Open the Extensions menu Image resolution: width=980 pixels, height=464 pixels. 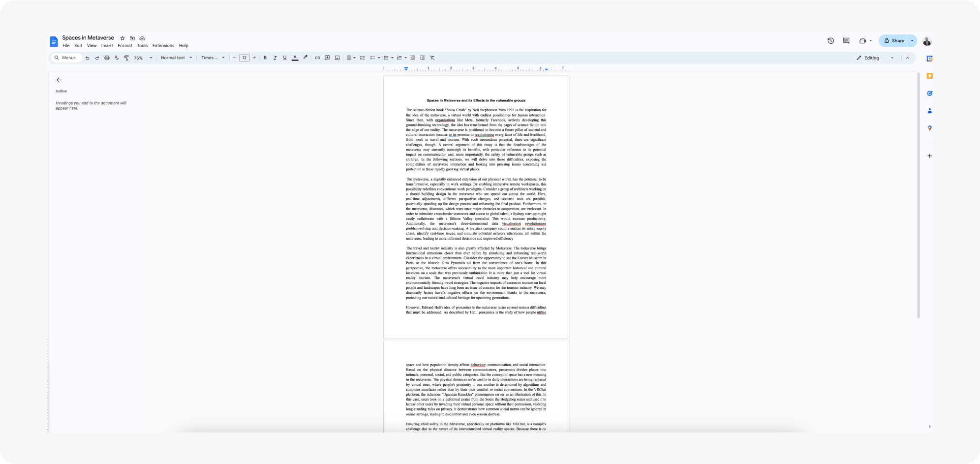(163, 46)
